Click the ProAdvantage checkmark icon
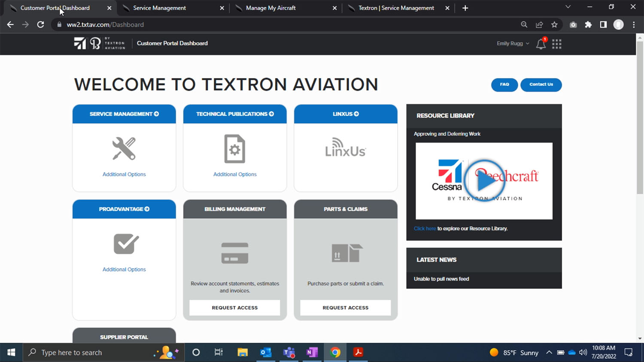The width and height of the screenshot is (644, 362). pos(125,244)
